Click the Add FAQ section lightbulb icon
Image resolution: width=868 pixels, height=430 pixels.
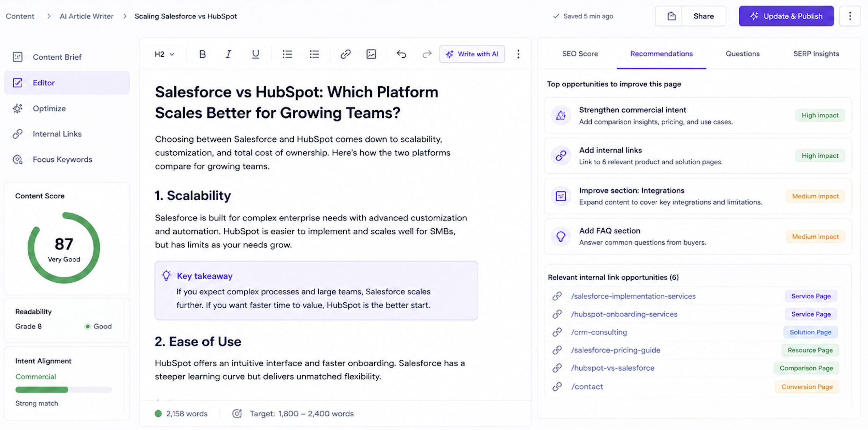click(x=561, y=236)
